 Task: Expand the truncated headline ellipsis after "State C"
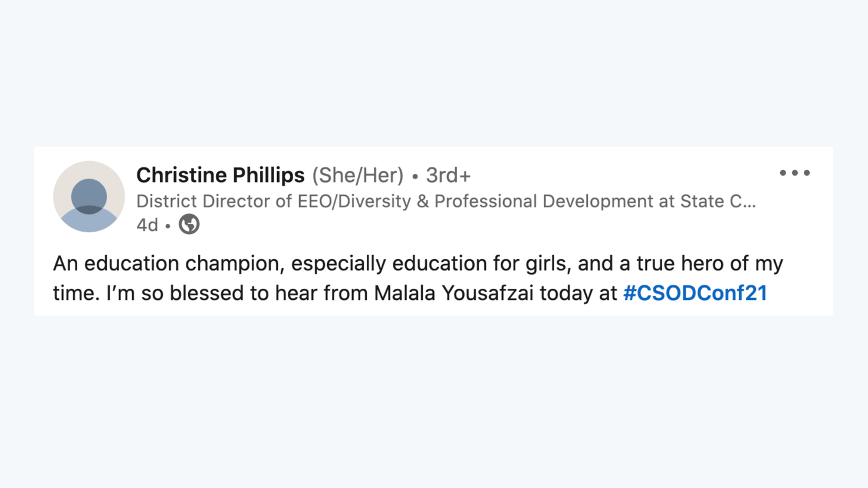tap(749, 202)
